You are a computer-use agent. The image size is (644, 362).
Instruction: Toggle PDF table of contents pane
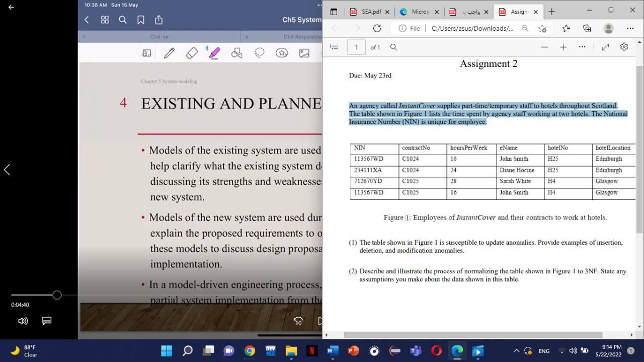click(334, 47)
